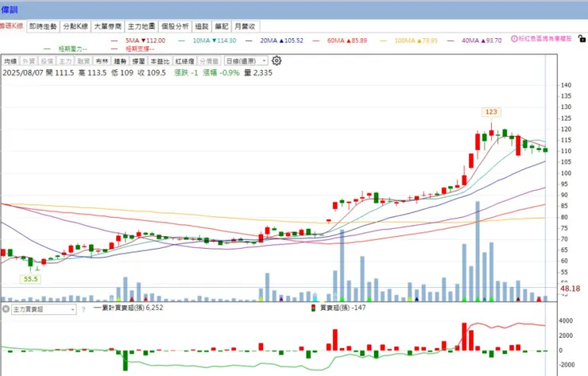Click the 20MA 105.52 legend
This screenshot has height=376, width=588.
coord(274,41)
